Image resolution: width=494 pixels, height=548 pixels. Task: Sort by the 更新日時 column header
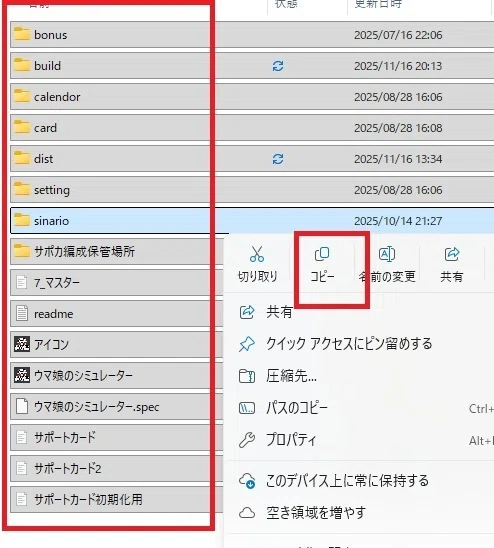[x=378, y=4]
